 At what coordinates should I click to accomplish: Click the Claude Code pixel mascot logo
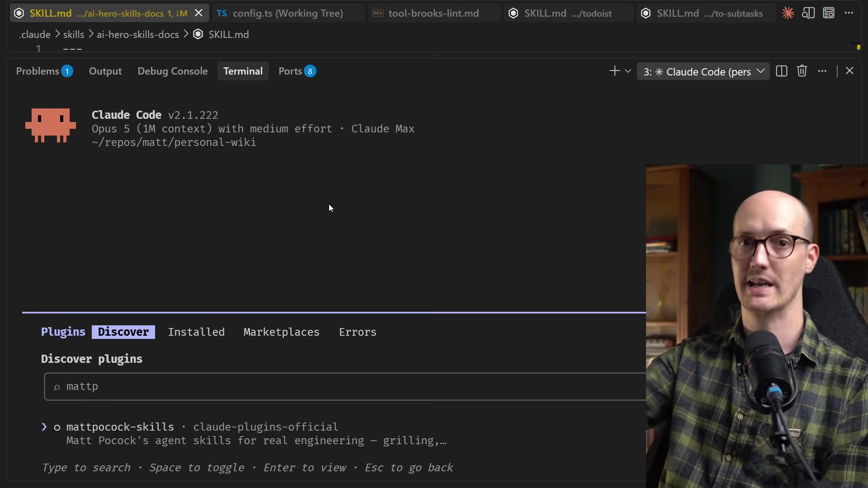[51, 125]
